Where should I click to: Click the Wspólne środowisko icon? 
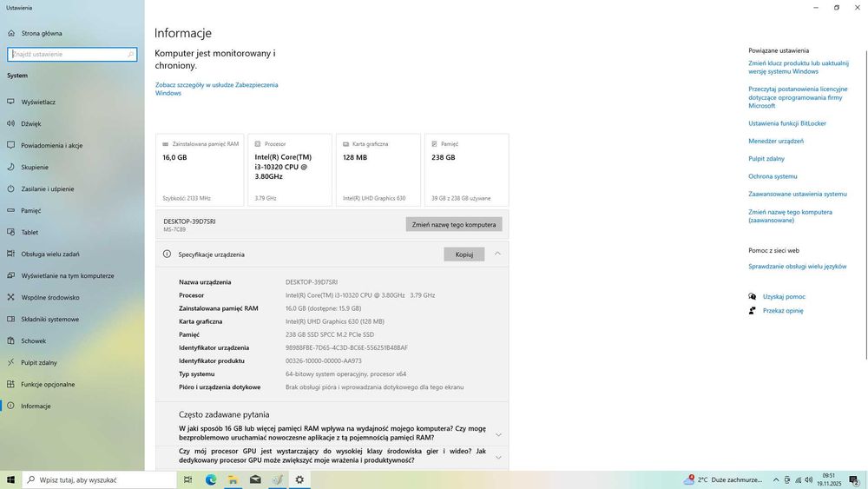pos(10,297)
